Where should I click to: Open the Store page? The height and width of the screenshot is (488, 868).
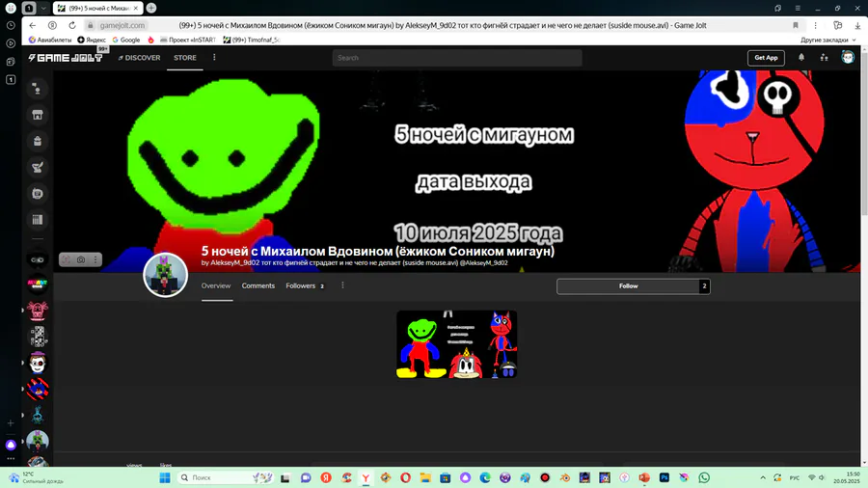pyautogui.click(x=185, y=58)
